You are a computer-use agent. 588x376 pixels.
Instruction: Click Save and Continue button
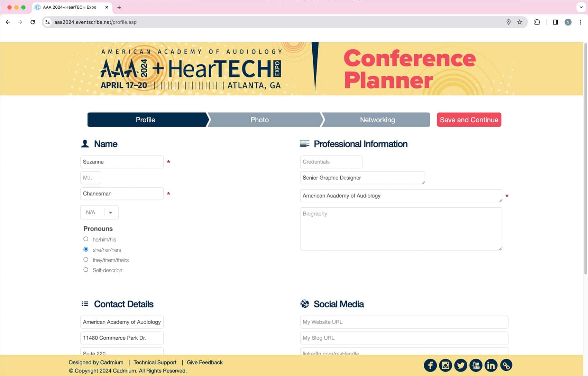click(x=469, y=120)
